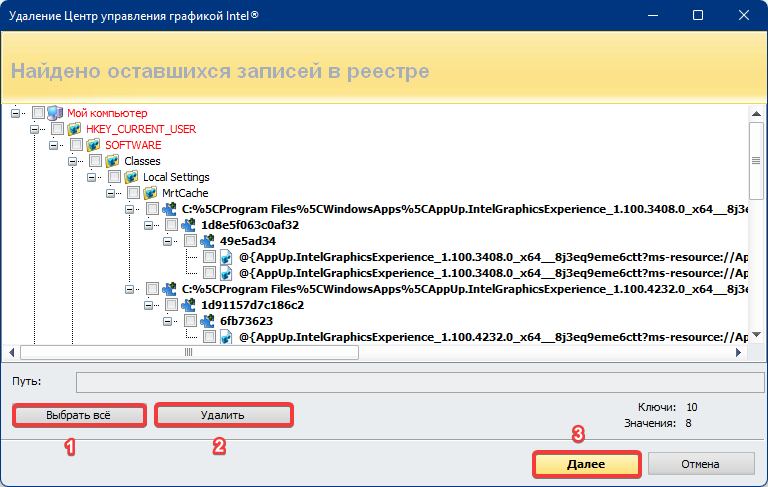Collapse the 1.100.3408.0 C:%5CProgram Files key
Image resolution: width=768 pixels, height=487 pixels.
point(130,210)
